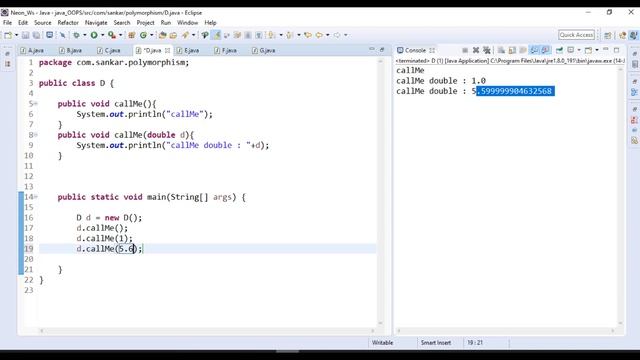
Task: Open the Debug configurations dropdown arrow
Action: [84, 35]
